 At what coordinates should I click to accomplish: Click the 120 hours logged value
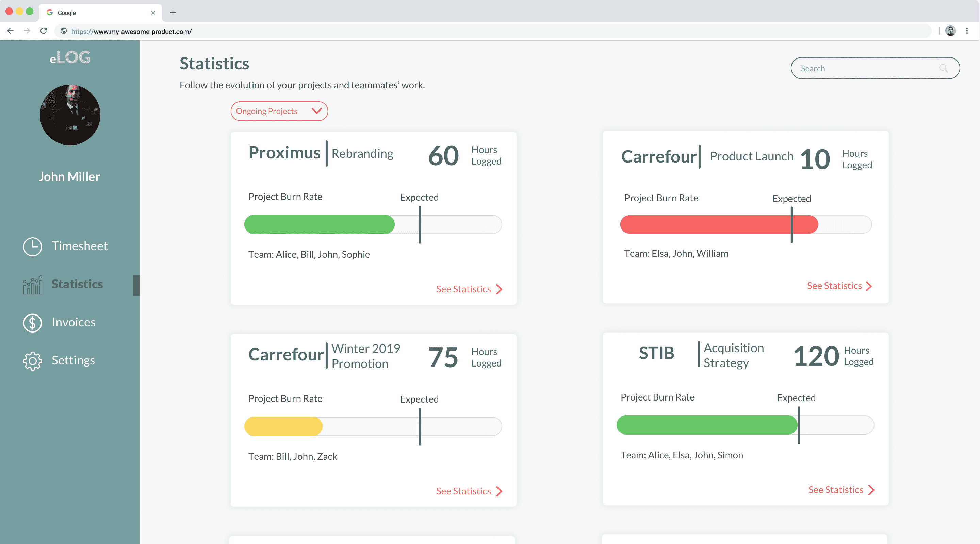(x=816, y=356)
